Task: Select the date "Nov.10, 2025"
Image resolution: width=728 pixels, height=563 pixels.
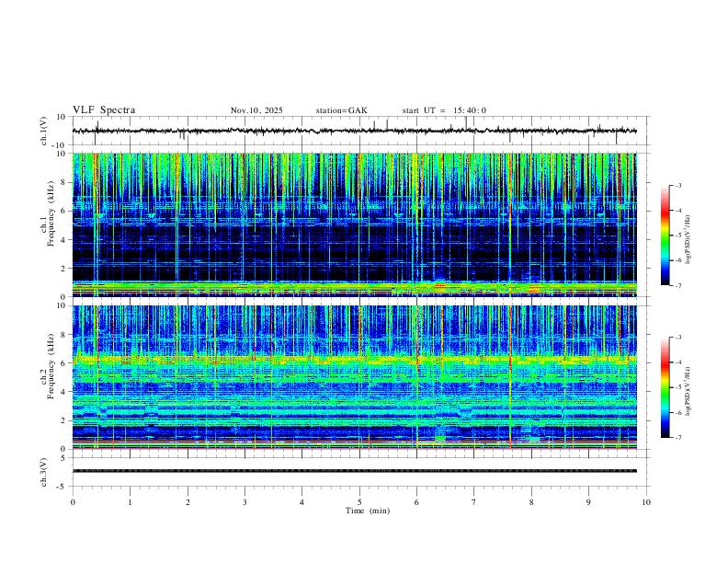Action: coord(256,110)
